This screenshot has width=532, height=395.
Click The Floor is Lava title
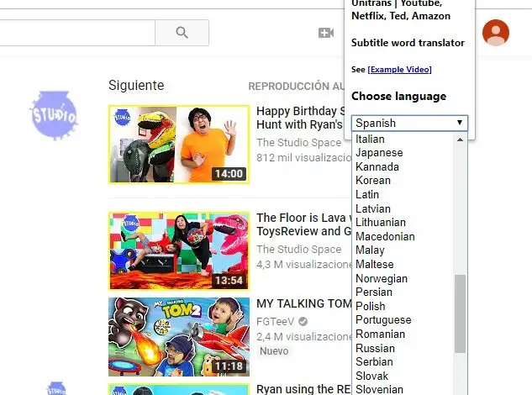(303, 224)
